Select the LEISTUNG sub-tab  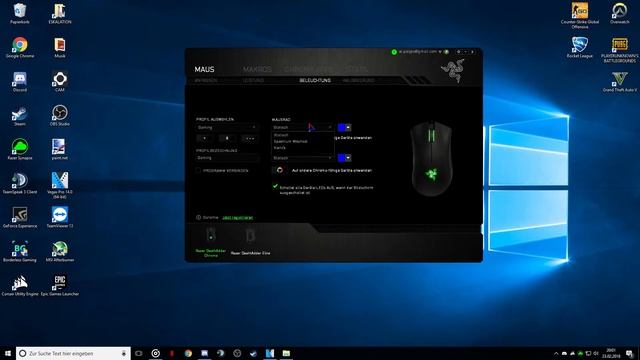[253, 80]
